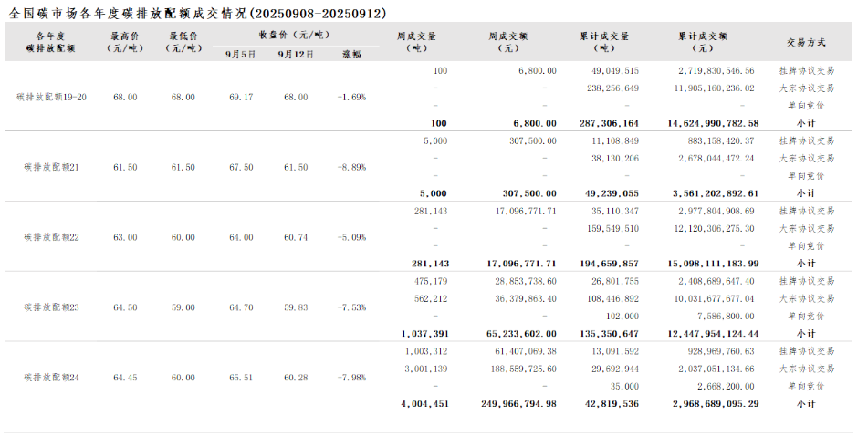Click the 周成交量 column header
The width and height of the screenshot is (868, 447).
tap(420, 42)
